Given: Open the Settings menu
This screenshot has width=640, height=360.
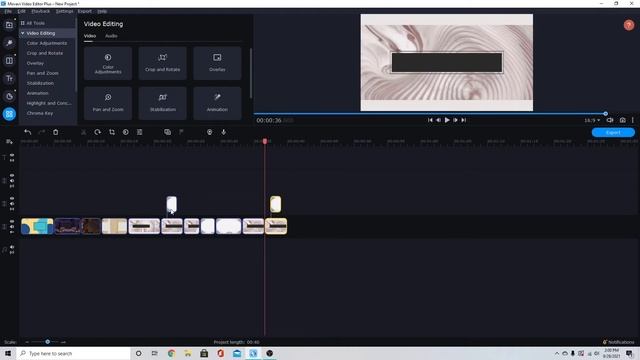Looking at the screenshot, I should point(64,11).
